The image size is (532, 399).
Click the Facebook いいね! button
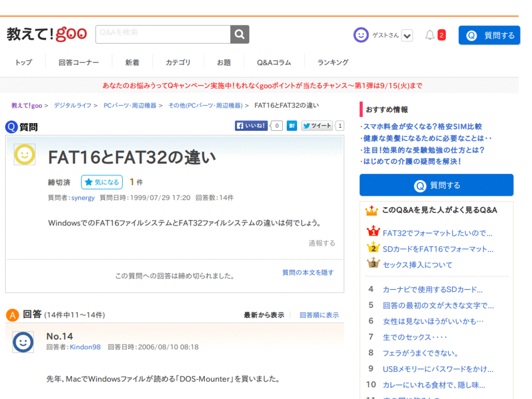[x=251, y=126]
